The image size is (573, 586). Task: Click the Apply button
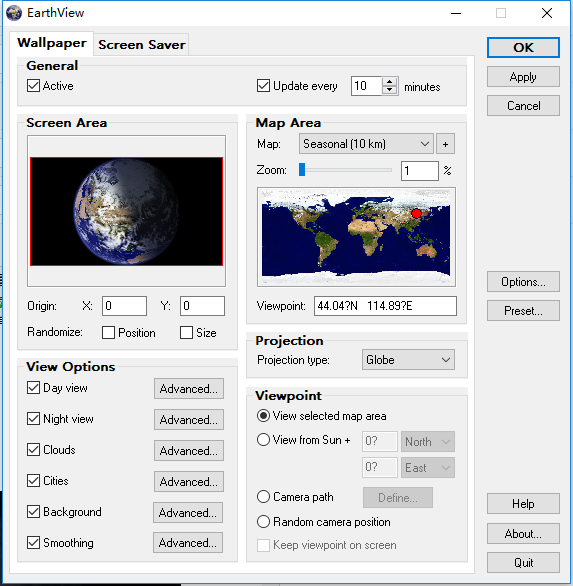[x=523, y=77]
